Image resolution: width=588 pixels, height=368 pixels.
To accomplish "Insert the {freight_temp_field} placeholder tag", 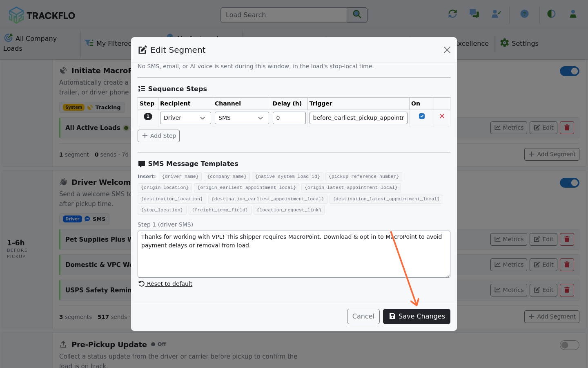I will 220,210.
